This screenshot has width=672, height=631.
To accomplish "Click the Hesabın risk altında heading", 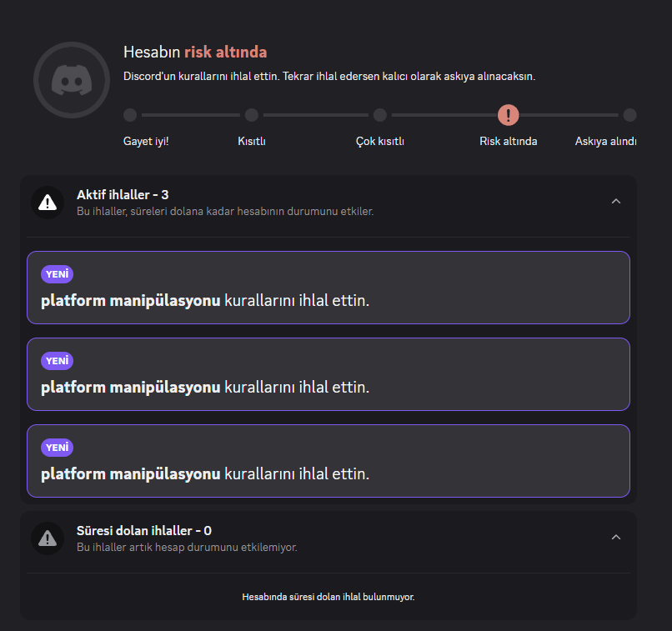I will pyautogui.click(x=195, y=52).
